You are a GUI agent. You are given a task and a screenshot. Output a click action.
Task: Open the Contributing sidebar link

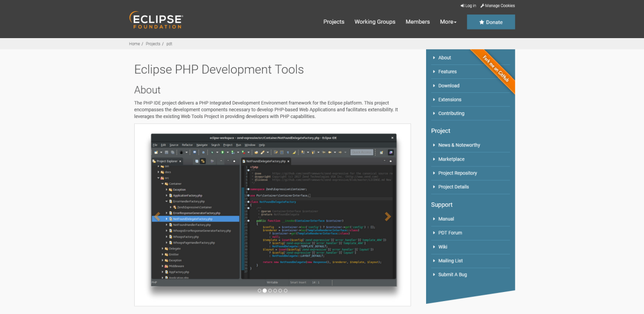click(451, 113)
